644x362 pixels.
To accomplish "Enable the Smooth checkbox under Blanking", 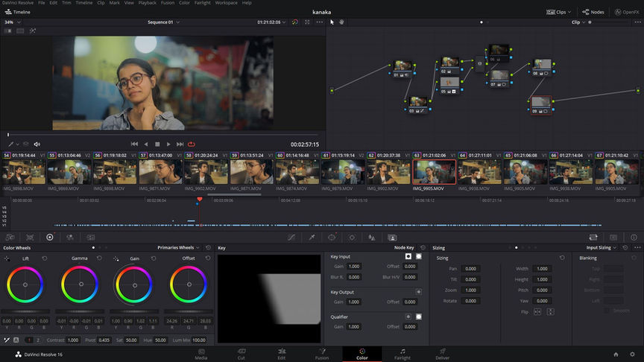I will click(605, 311).
